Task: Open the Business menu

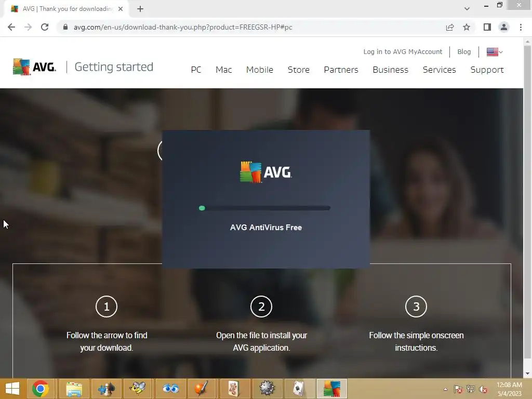Action: (391, 70)
